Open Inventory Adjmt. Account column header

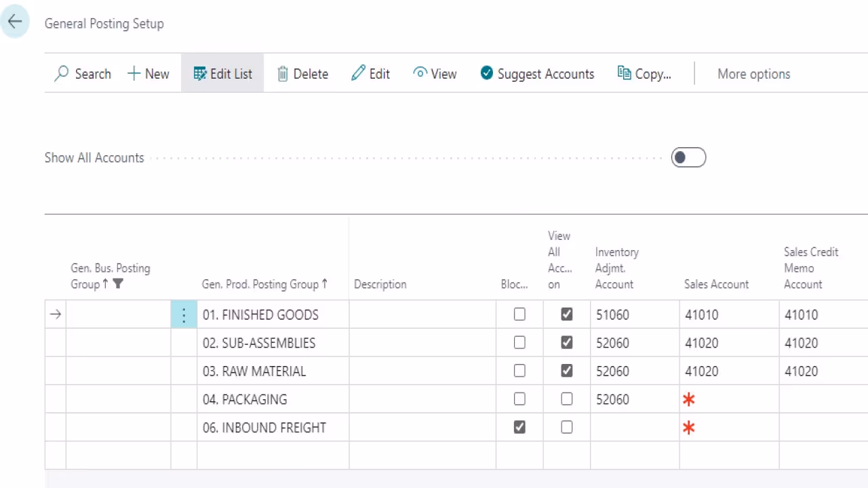tap(617, 268)
